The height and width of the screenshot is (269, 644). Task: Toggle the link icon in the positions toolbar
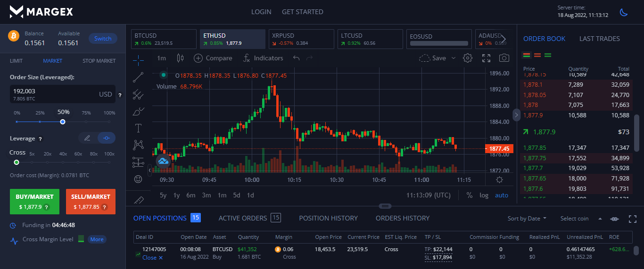[614, 219]
